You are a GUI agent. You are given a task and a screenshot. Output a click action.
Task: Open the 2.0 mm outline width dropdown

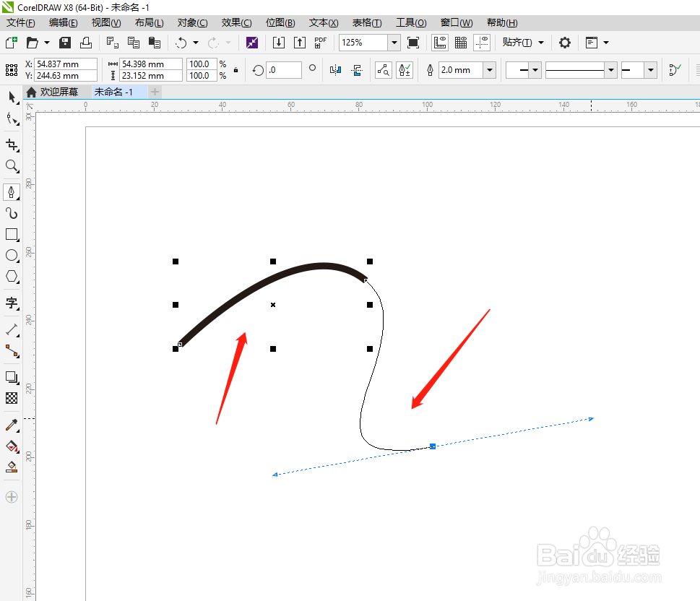coord(490,69)
